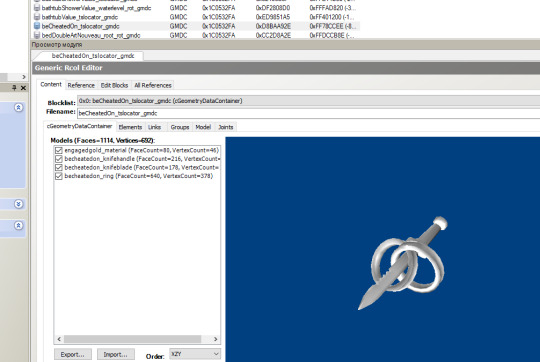Click the Import... button

click(116, 354)
